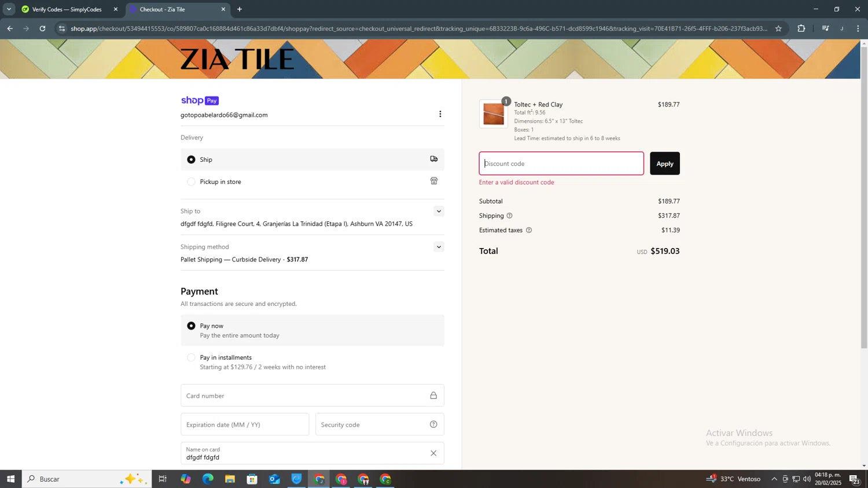Click the page vertical scrollbar
This screenshot has height=488, width=868.
(x=864, y=197)
